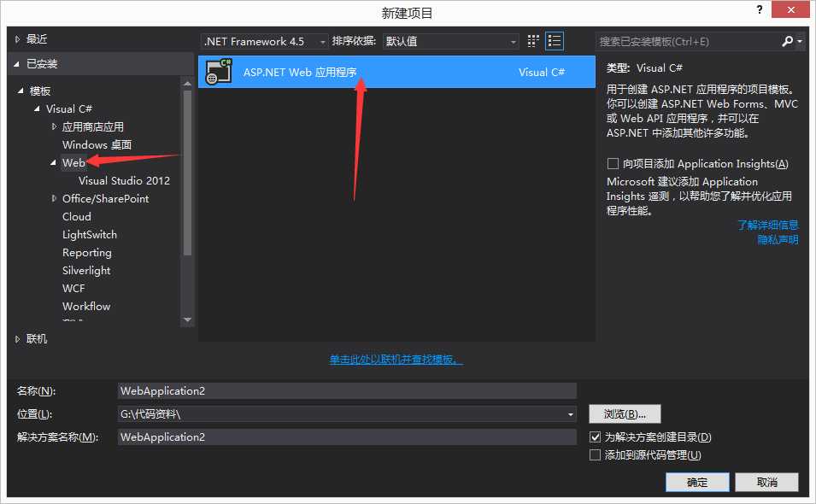Click the ASP.NET Web application template icon

tap(219, 72)
